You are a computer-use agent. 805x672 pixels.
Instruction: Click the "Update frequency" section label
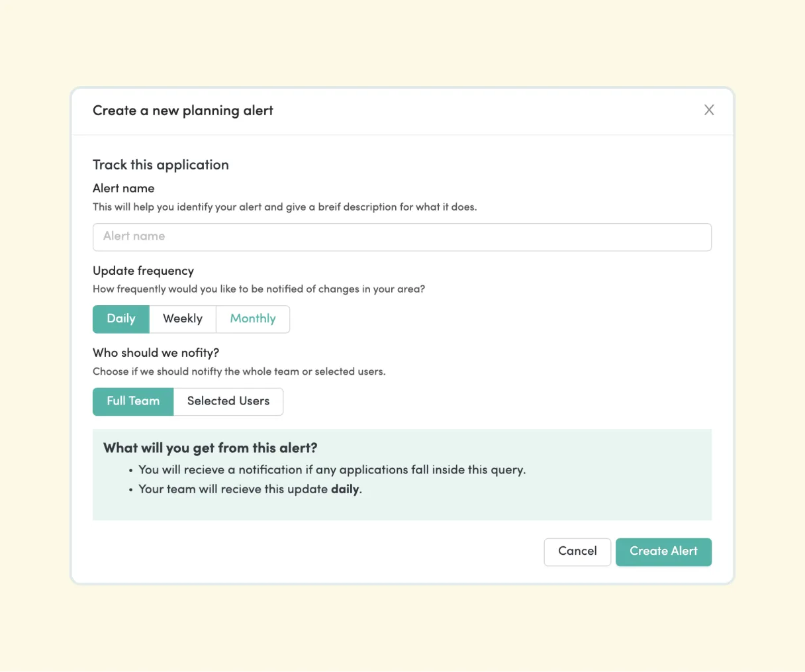click(x=144, y=271)
